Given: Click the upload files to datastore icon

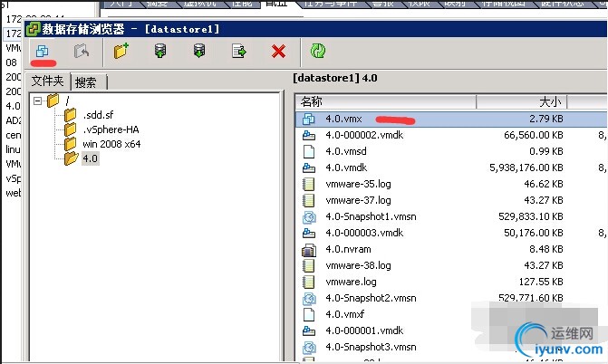Looking at the screenshot, I should [x=160, y=51].
